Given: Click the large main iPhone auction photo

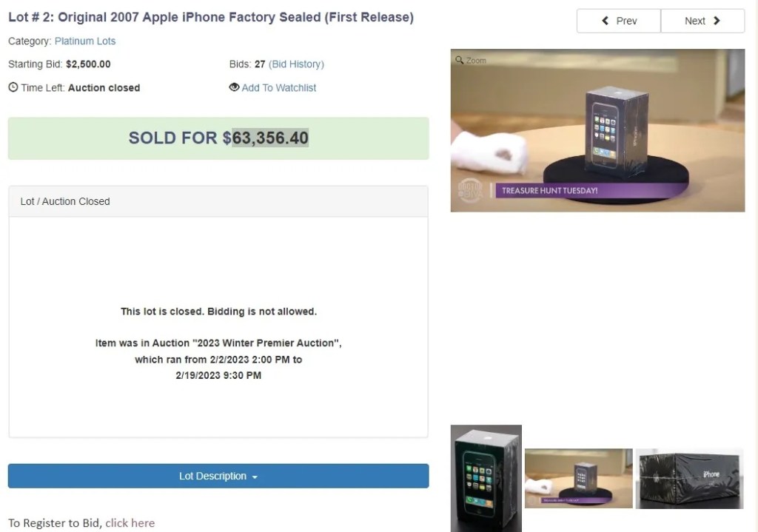Looking at the screenshot, I should pyautogui.click(x=597, y=130).
